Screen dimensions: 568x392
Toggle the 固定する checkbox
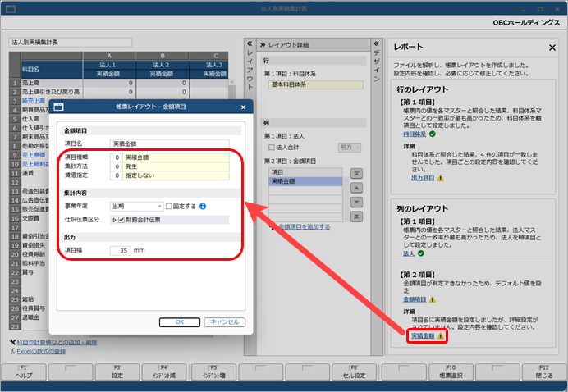(x=169, y=207)
